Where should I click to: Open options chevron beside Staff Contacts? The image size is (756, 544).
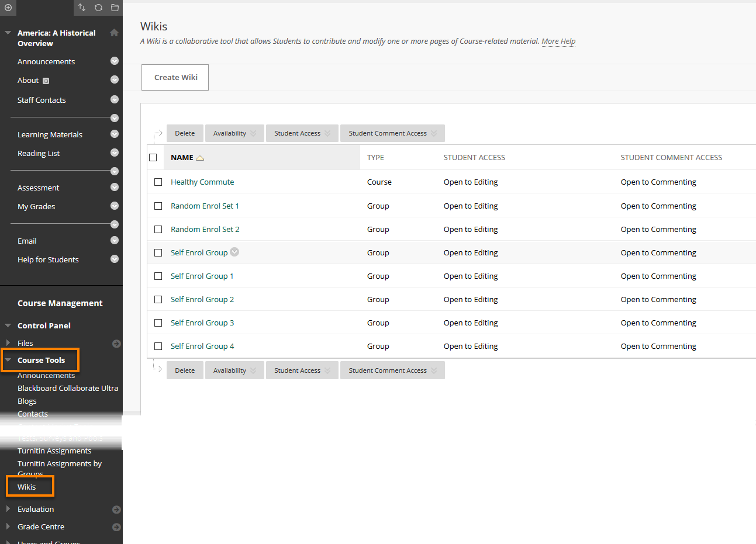tap(115, 99)
